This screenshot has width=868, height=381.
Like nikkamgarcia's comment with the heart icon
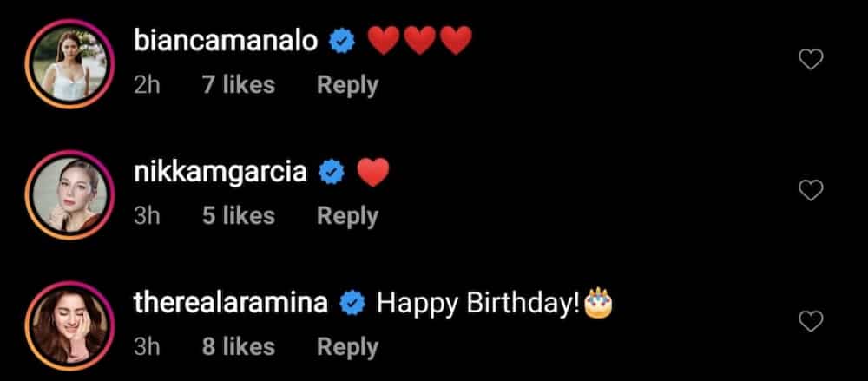pyautogui.click(x=811, y=191)
